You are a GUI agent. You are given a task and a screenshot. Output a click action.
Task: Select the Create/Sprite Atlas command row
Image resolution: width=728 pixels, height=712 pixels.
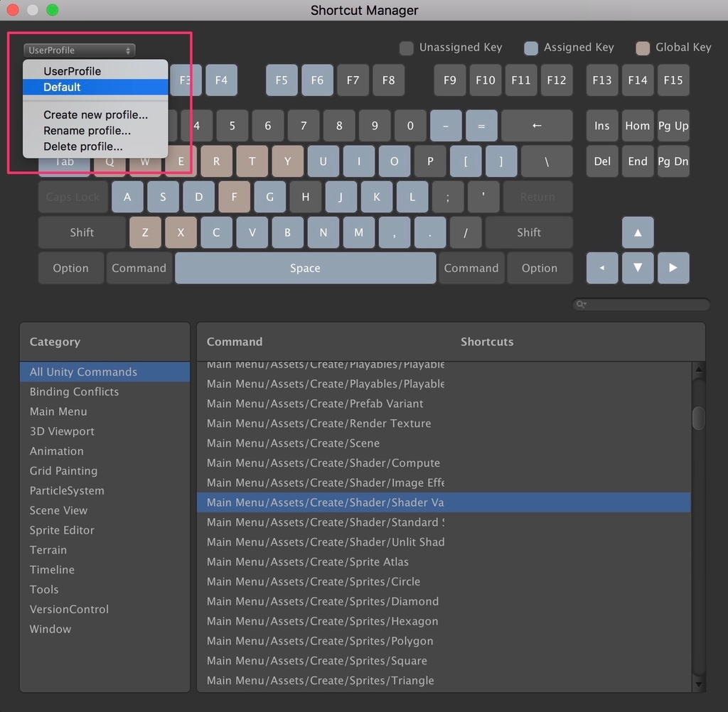pyautogui.click(x=444, y=561)
